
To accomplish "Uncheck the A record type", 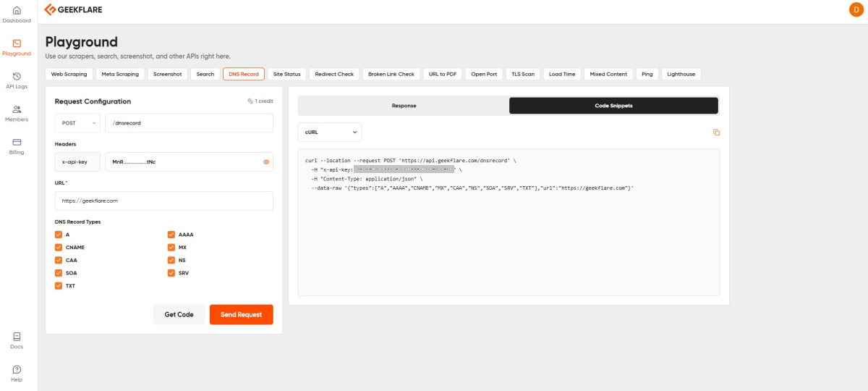I will coord(59,235).
